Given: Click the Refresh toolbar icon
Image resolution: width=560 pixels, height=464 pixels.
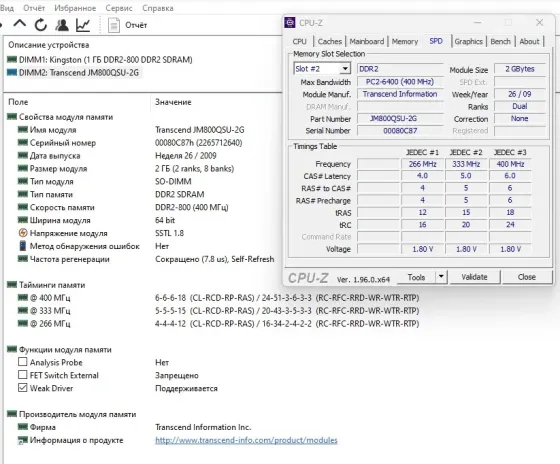Looking at the screenshot, I should click(41, 25).
